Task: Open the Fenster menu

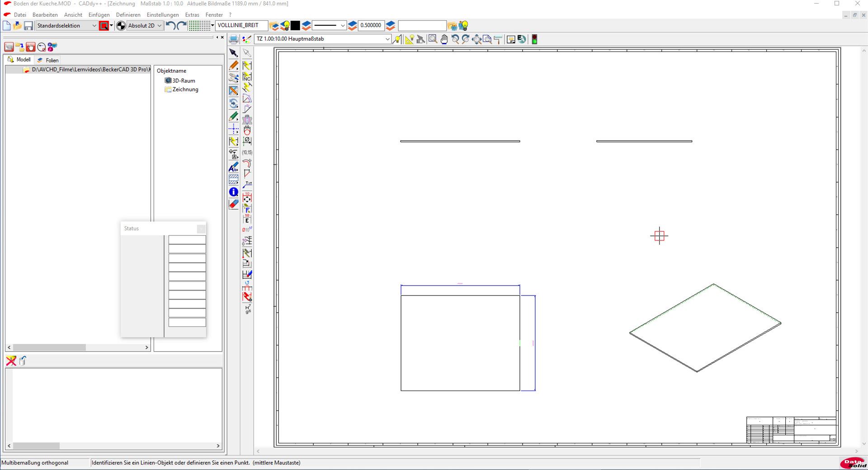Action: click(x=214, y=15)
